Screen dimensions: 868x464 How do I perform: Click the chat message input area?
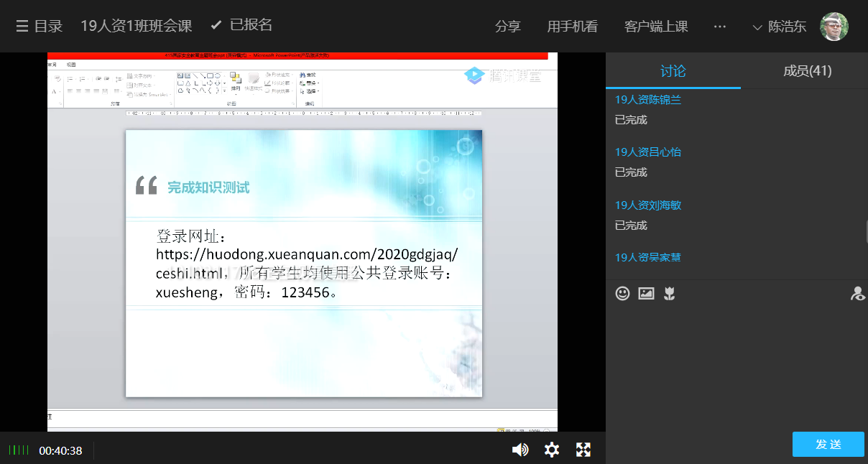coord(733,359)
